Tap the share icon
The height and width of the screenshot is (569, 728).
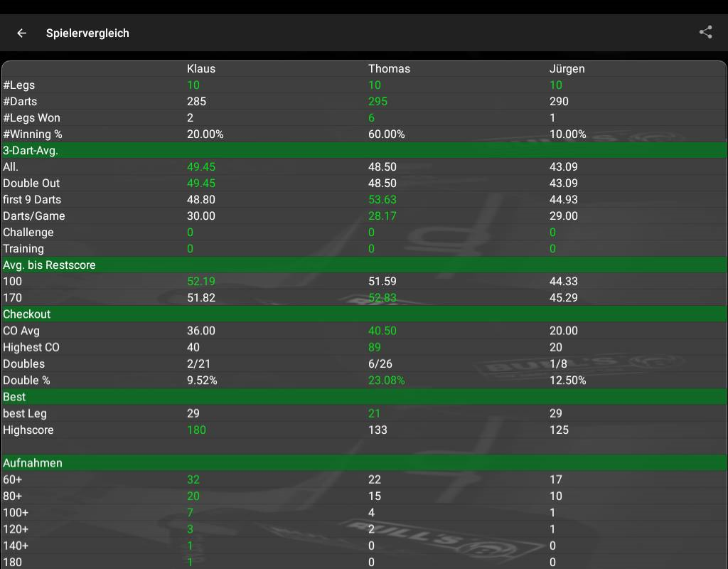[705, 32]
